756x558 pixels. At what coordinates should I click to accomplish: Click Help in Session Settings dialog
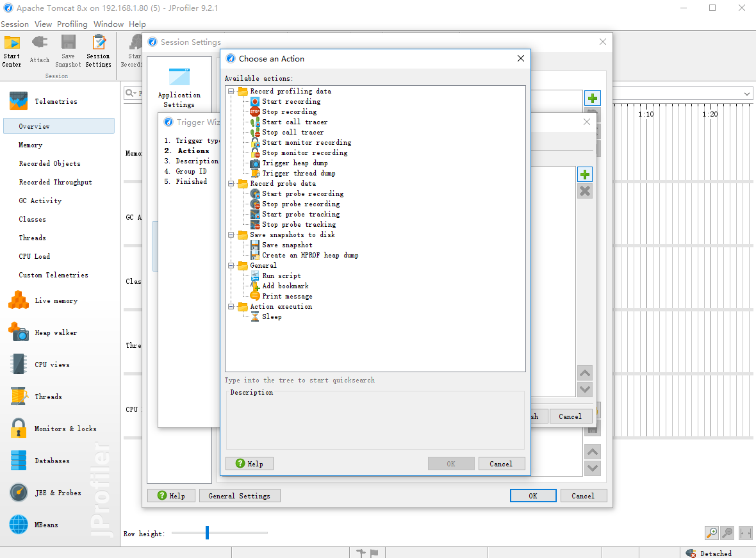click(x=171, y=496)
